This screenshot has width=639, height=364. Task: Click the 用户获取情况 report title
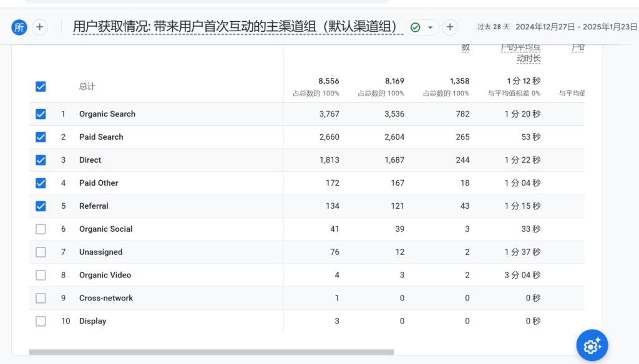click(235, 27)
